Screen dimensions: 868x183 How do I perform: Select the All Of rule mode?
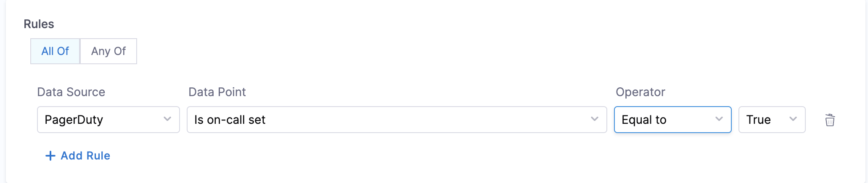(55, 51)
